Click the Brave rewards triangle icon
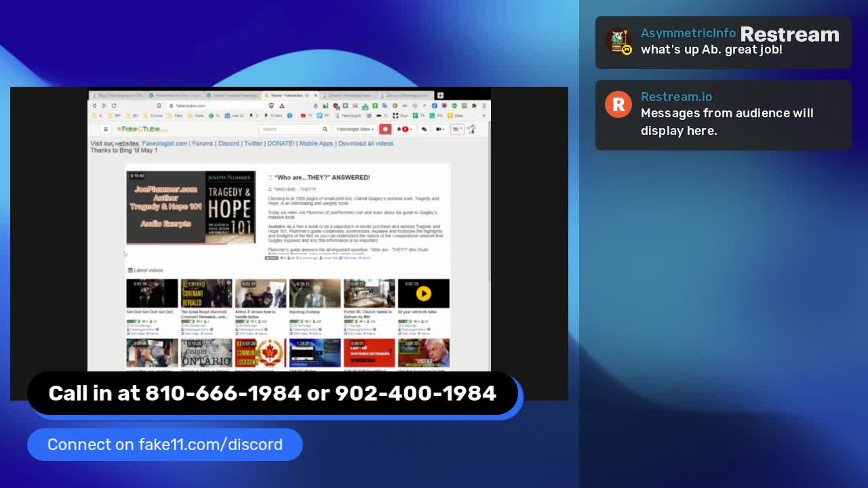This screenshot has width=868, height=488. click(x=282, y=106)
